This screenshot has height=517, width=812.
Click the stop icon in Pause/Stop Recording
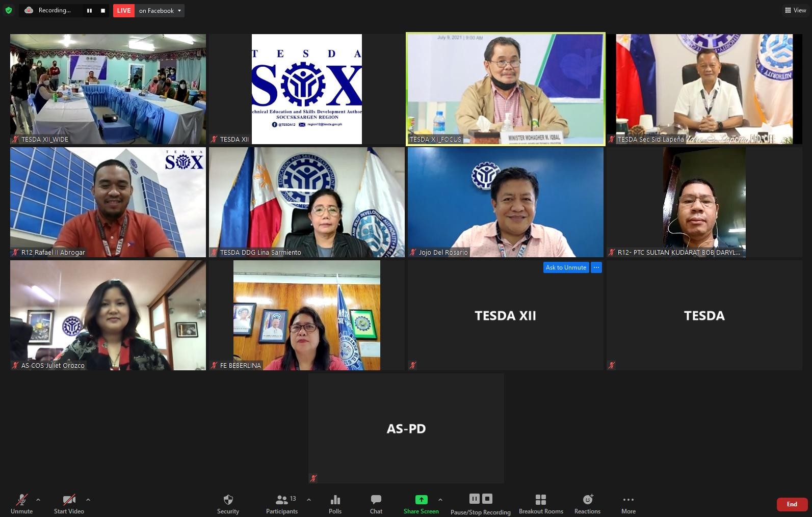pyautogui.click(x=487, y=499)
